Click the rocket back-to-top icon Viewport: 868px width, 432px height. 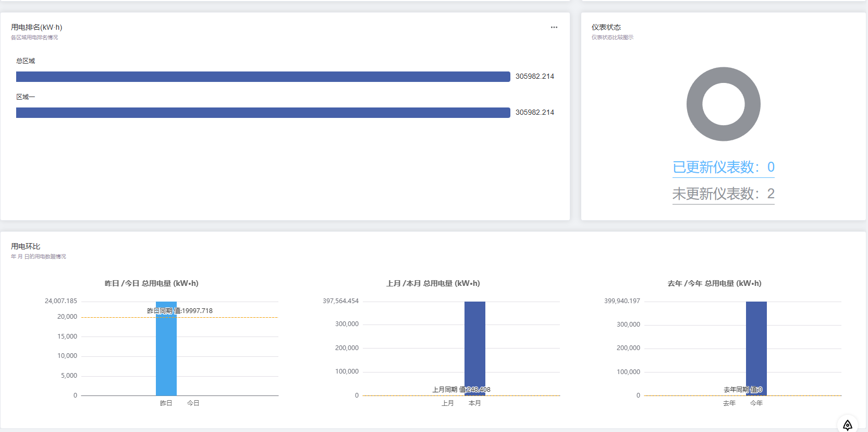pyautogui.click(x=848, y=425)
